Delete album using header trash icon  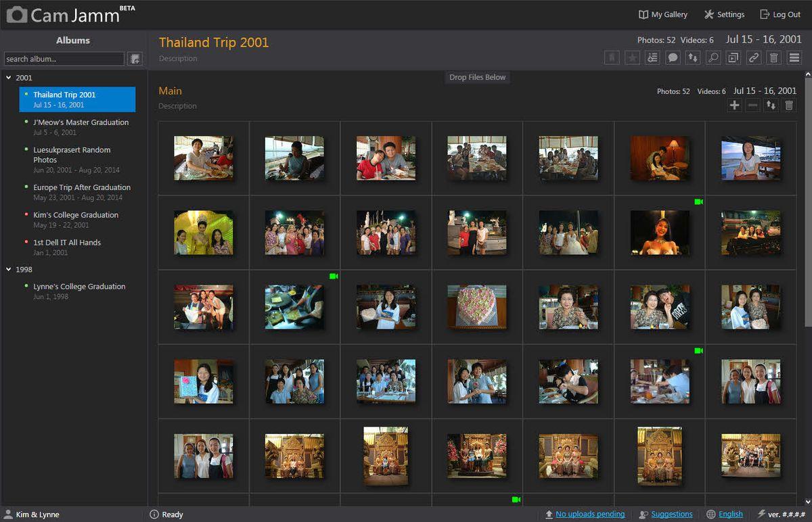(774, 58)
